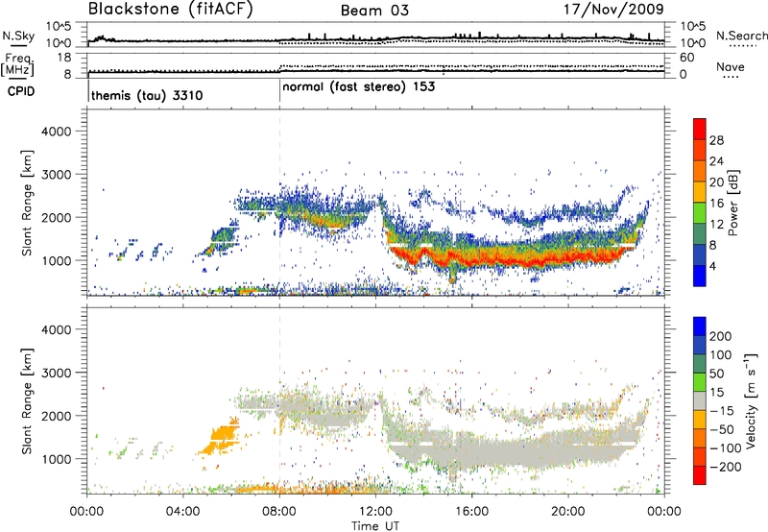This screenshot has height=532, width=768.
Task: Select the "Beam 03" heading
Action: 374,11
